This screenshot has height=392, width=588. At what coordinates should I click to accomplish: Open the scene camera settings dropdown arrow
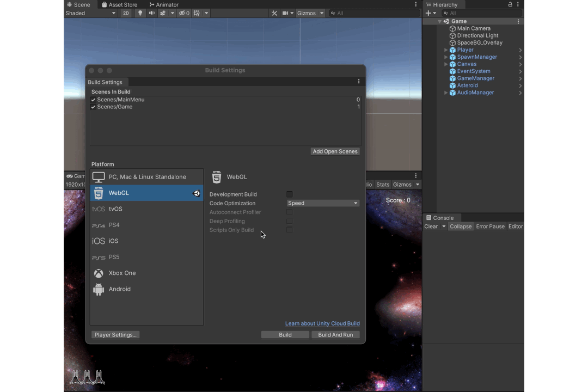click(292, 13)
